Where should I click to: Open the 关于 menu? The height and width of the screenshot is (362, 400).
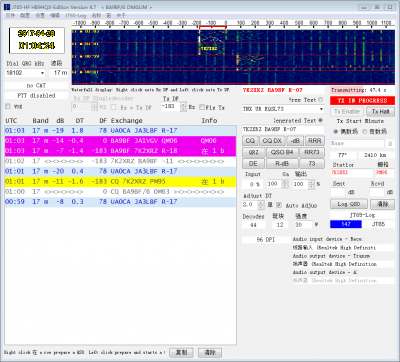pos(121,16)
